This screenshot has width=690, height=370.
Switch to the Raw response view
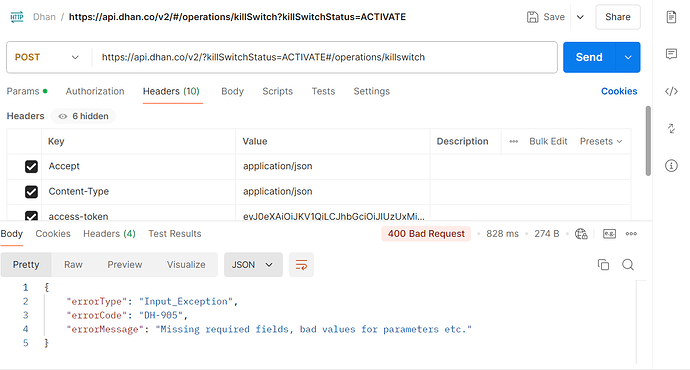73,265
